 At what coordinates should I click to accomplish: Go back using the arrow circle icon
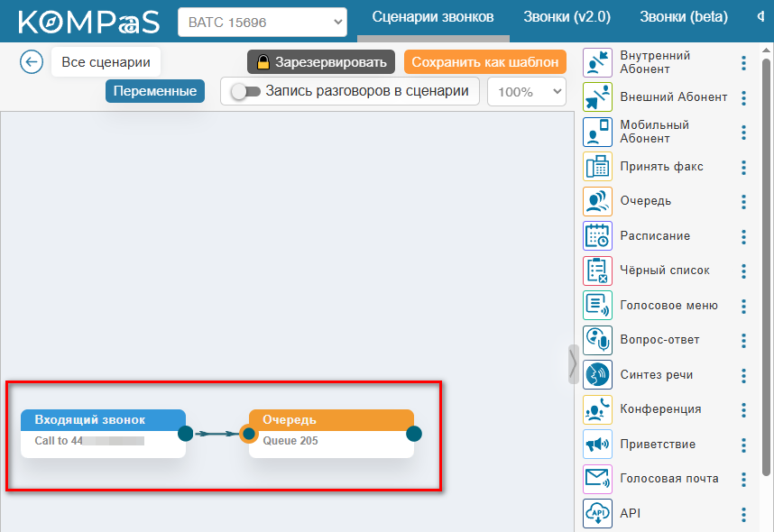coord(32,62)
